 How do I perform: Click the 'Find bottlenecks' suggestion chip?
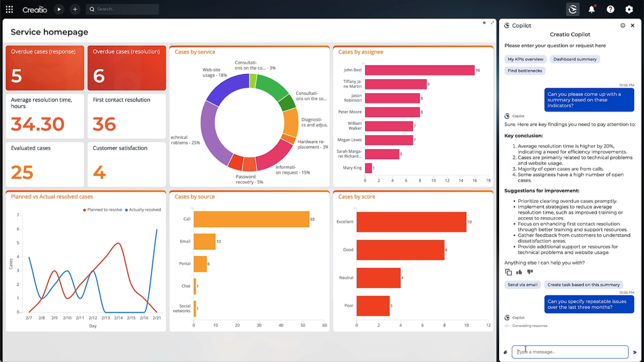525,71
